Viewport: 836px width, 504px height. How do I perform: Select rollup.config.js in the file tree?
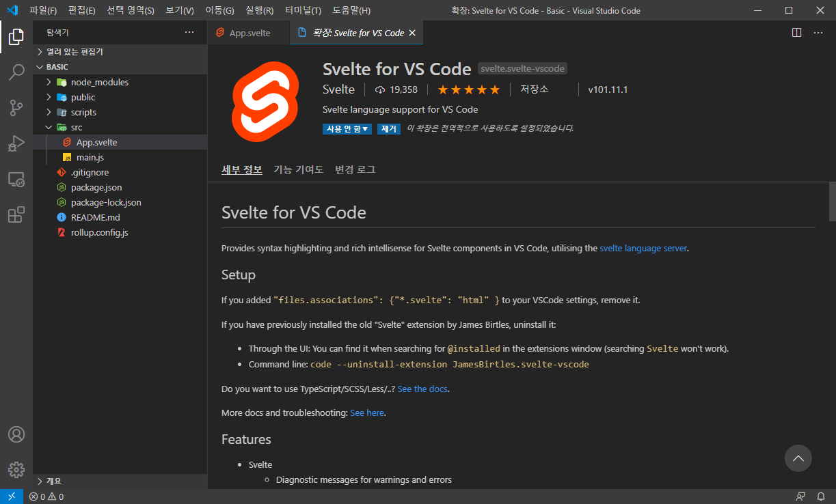(120, 232)
